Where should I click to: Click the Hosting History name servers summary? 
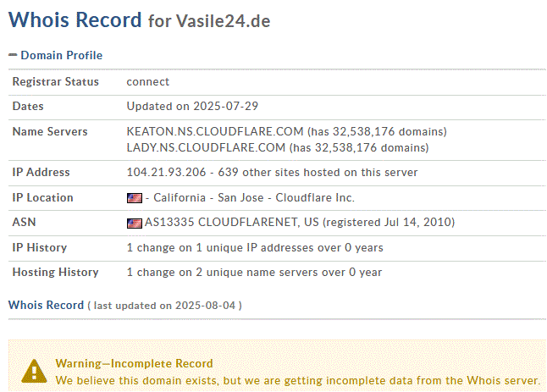(254, 273)
